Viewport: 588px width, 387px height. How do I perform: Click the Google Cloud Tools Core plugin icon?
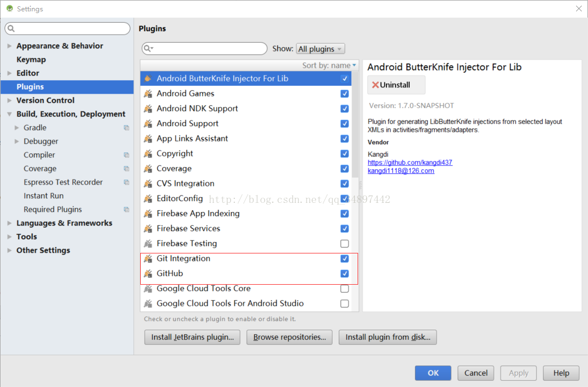tap(148, 289)
